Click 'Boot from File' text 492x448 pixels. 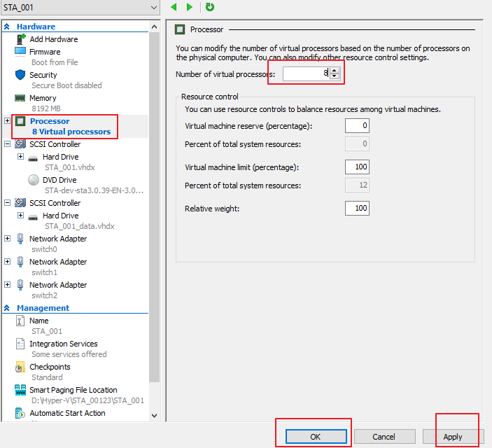point(55,62)
